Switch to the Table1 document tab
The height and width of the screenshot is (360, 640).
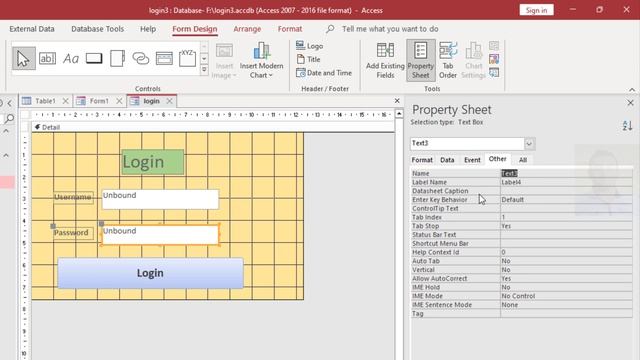tap(45, 101)
